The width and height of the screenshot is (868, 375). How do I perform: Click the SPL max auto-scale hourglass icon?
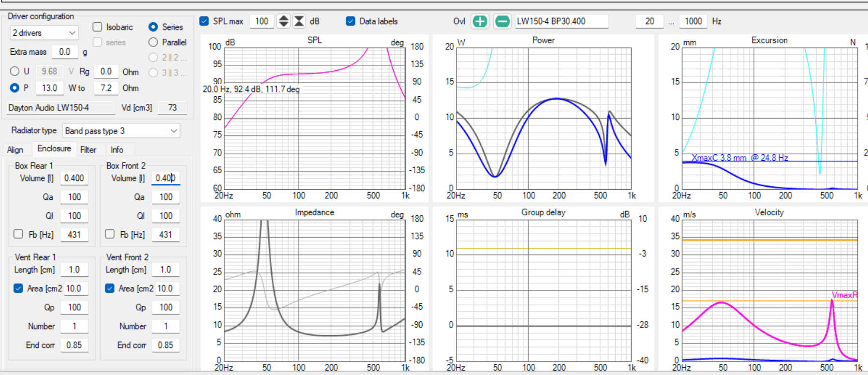pyautogui.click(x=299, y=21)
